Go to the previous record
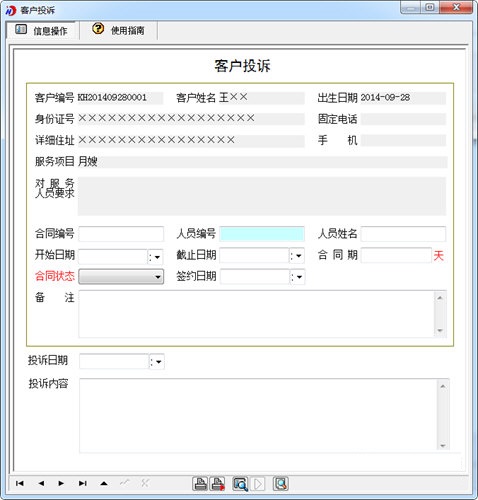The image size is (478, 500). click(x=41, y=483)
